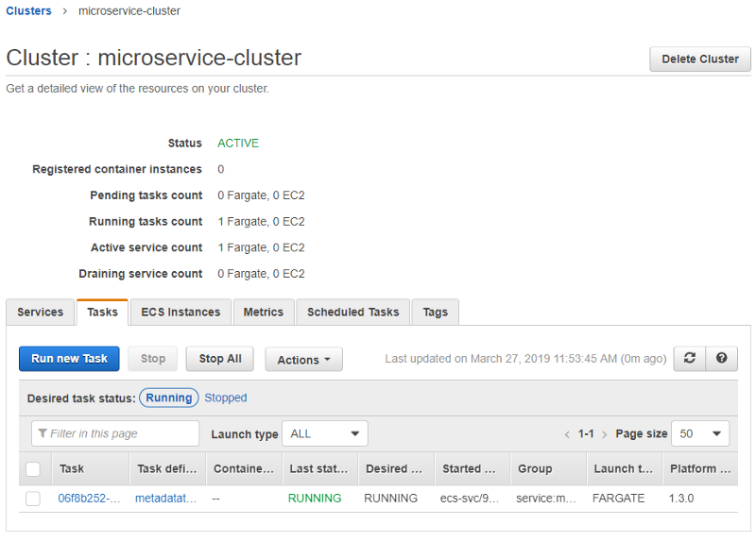Refresh the task list with reload icon
Image resolution: width=756 pixels, height=542 pixels.
coord(690,359)
